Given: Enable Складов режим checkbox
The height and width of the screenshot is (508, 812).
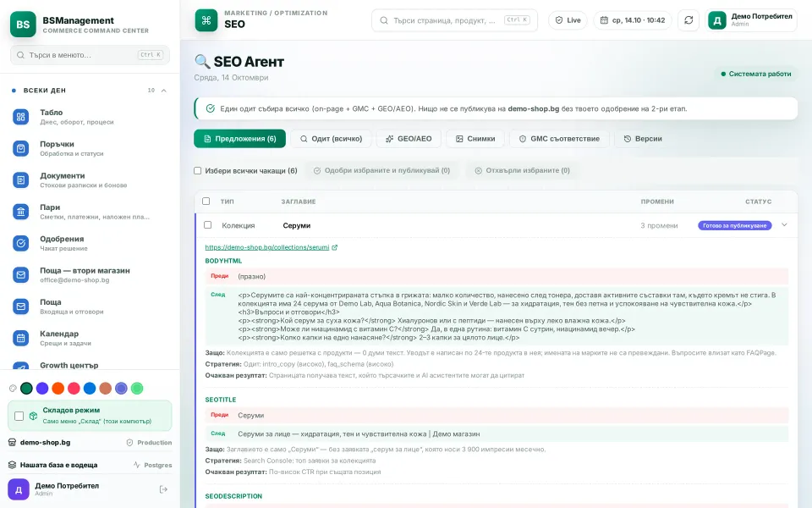Looking at the screenshot, I should pos(19,416).
